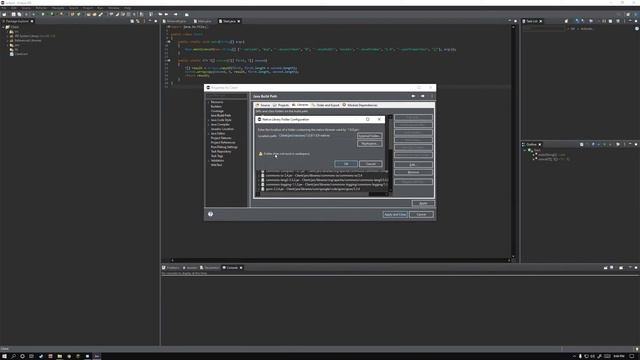Cancel the Native Library Folder Configuration dialog
The height and width of the screenshot is (360, 640).
[371, 164]
